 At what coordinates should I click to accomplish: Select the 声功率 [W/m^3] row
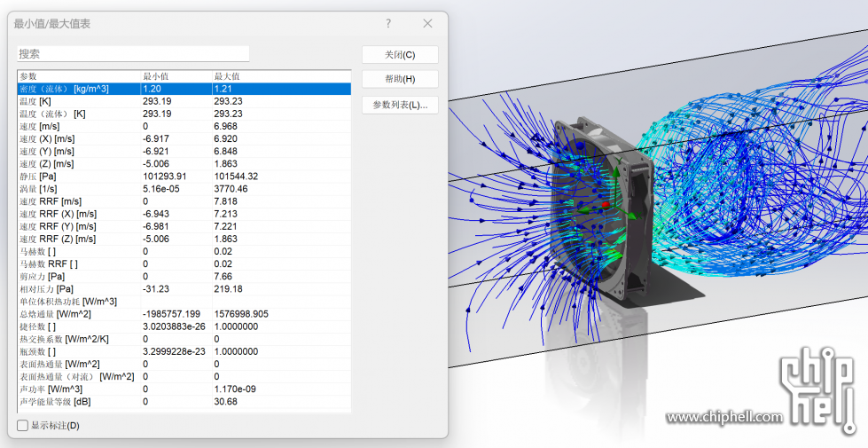pos(184,389)
